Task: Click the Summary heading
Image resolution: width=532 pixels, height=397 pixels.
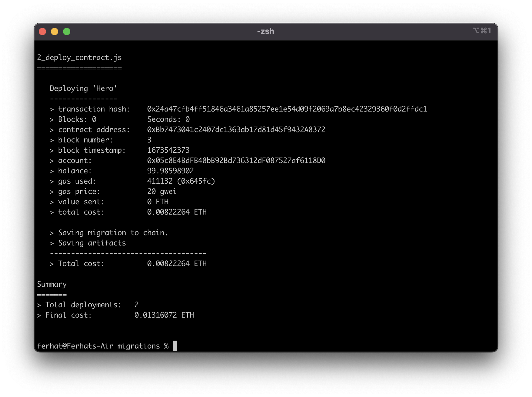Action: tap(52, 284)
